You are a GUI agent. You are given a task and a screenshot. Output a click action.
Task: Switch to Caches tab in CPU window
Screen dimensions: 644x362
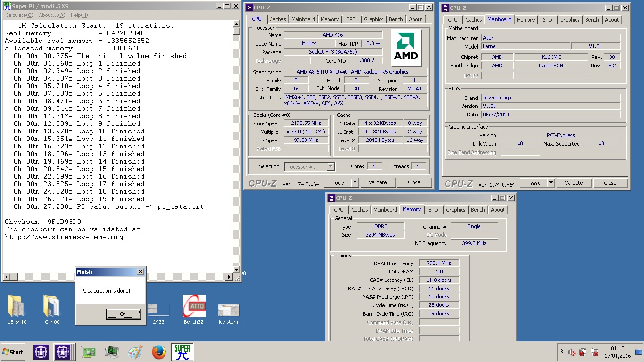tap(278, 19)
